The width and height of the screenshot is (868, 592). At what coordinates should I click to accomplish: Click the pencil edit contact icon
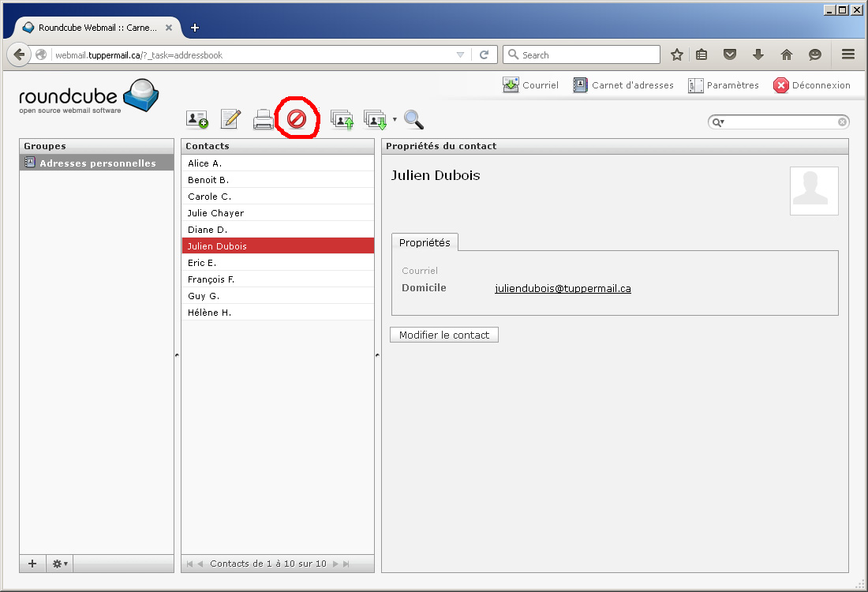coord(230,119)
